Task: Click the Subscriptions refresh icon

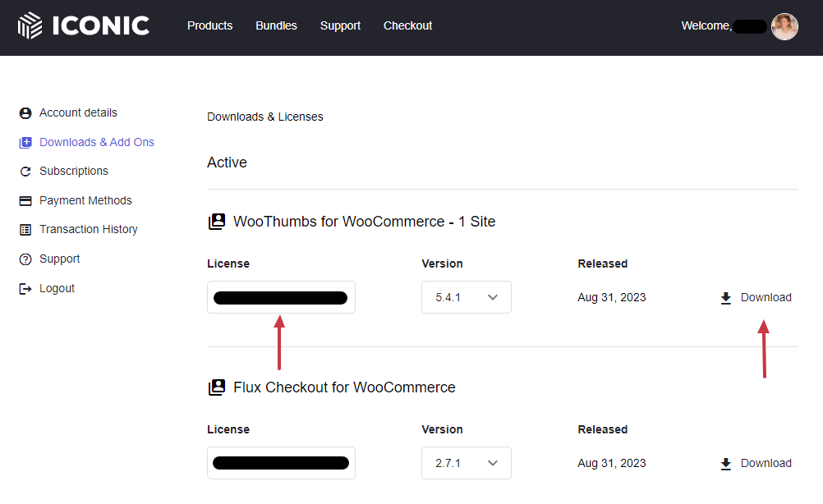Action: coord(25,172)
